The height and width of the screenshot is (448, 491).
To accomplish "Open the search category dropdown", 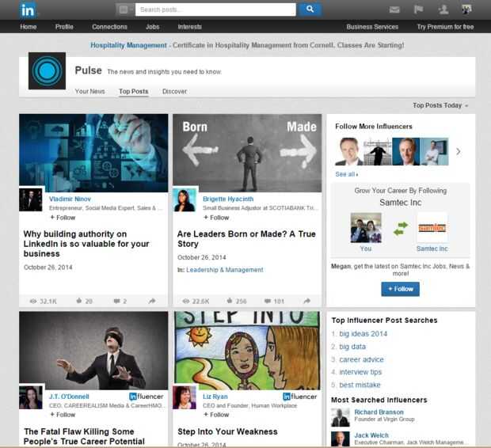I will point(125,9).
